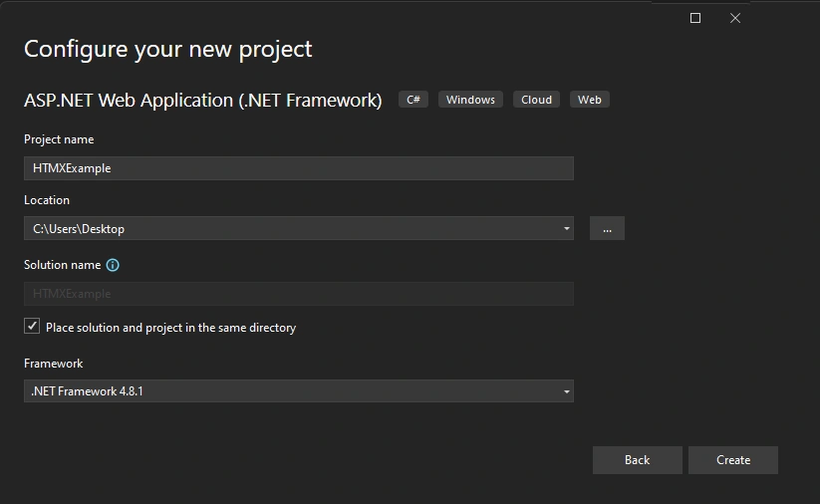820x504 pixels.
Task: Open the Location dropdown arrow
Action: [566, 228]
